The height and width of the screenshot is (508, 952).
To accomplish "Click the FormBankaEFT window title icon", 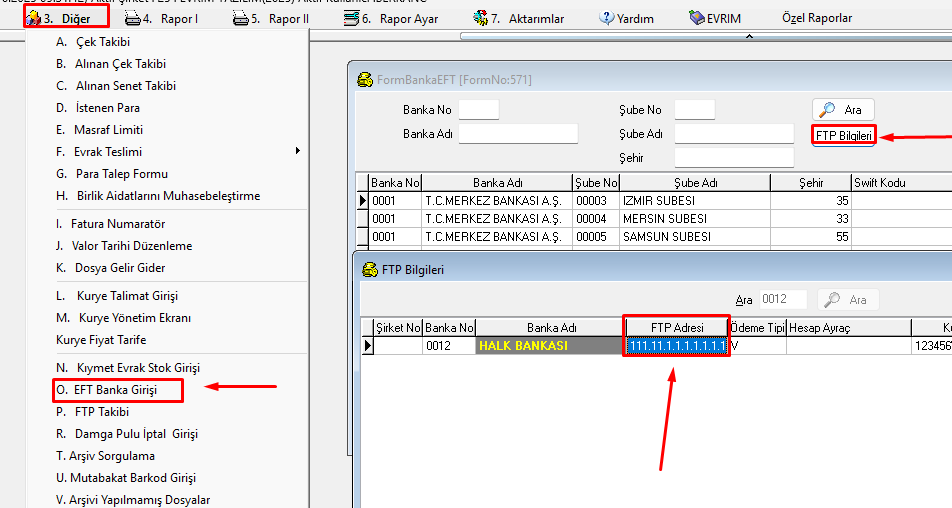I will pyautogui.click(x=365, y=78).
